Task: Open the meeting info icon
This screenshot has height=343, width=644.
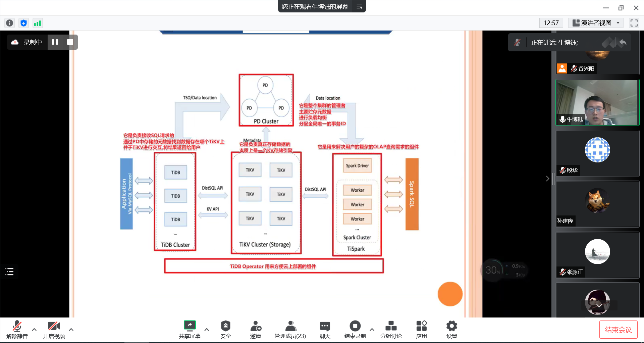Action: click(10, 23)
